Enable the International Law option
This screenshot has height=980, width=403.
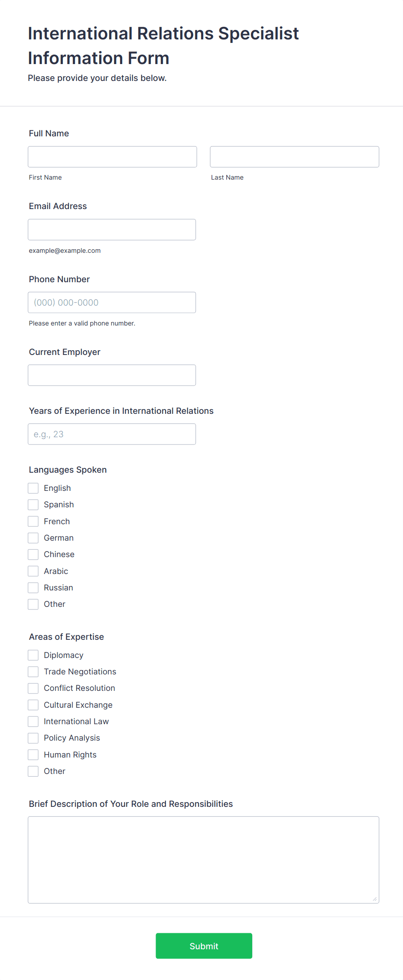pos(33,722)
